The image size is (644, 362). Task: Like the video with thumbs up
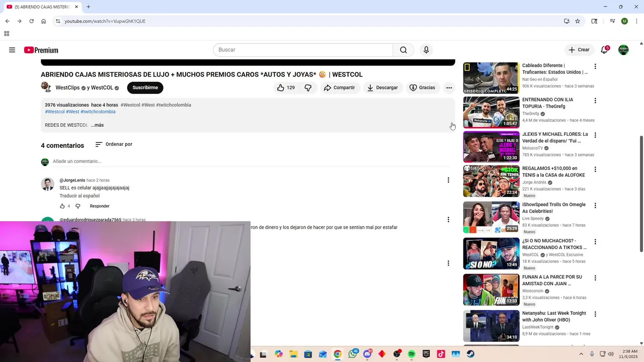286,87
